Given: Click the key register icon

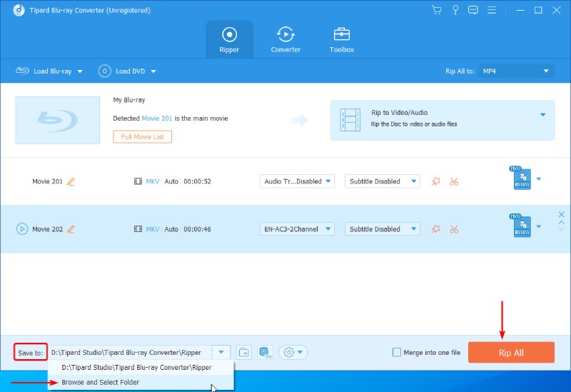Looking at the screenshot, I should tap(455, 10).
